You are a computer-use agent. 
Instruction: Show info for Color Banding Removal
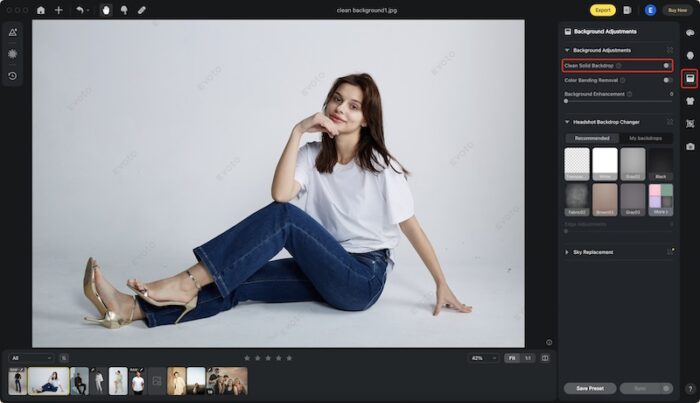click(622, 80)
